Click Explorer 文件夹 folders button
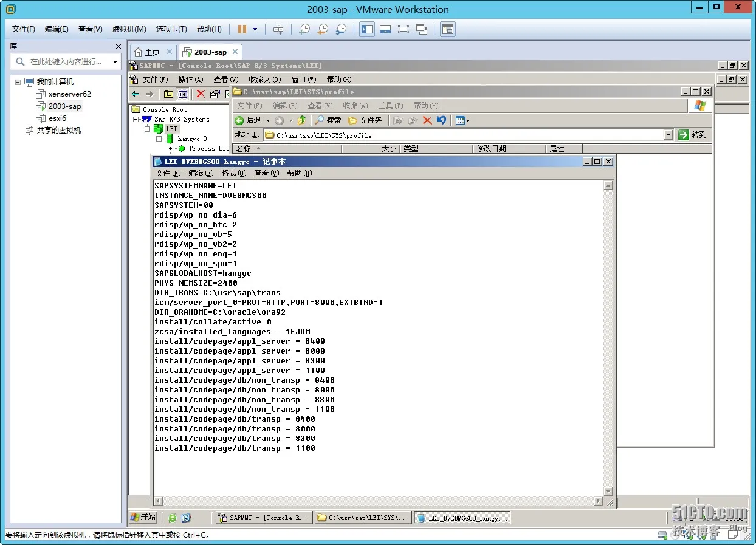This screenshot has height=545, width=756. coord(365,120)
